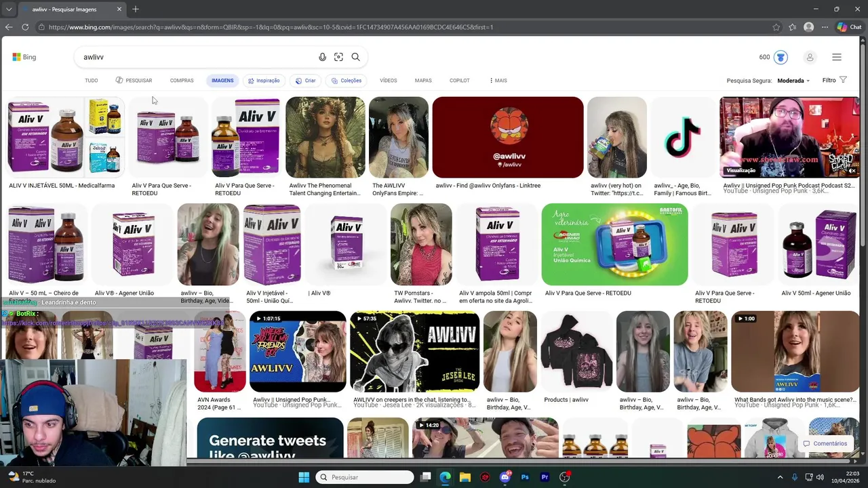Click the Task View taskbar icon
Screen dimensions: 868x488
pyautogui.click(x=425, y=477)
